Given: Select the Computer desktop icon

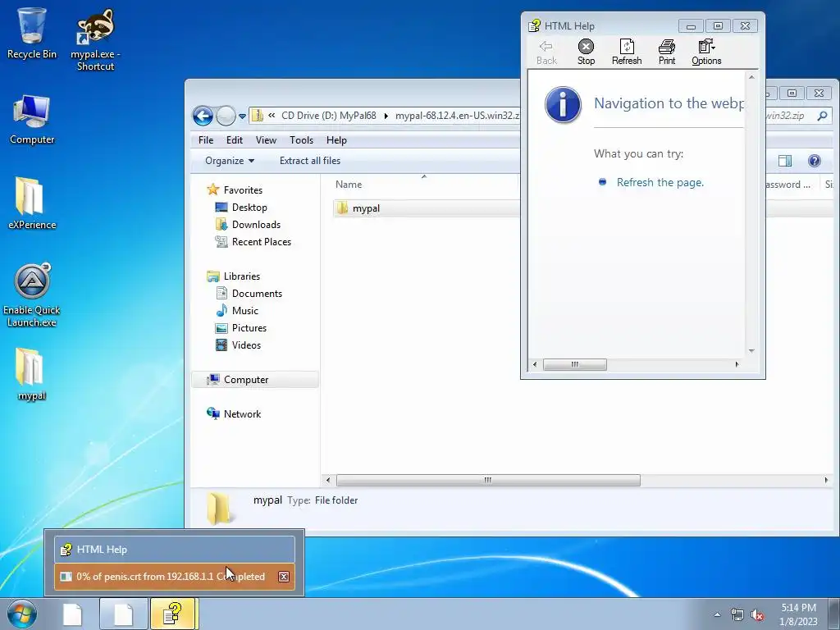Looking at the screenshot, I should 32,120.
